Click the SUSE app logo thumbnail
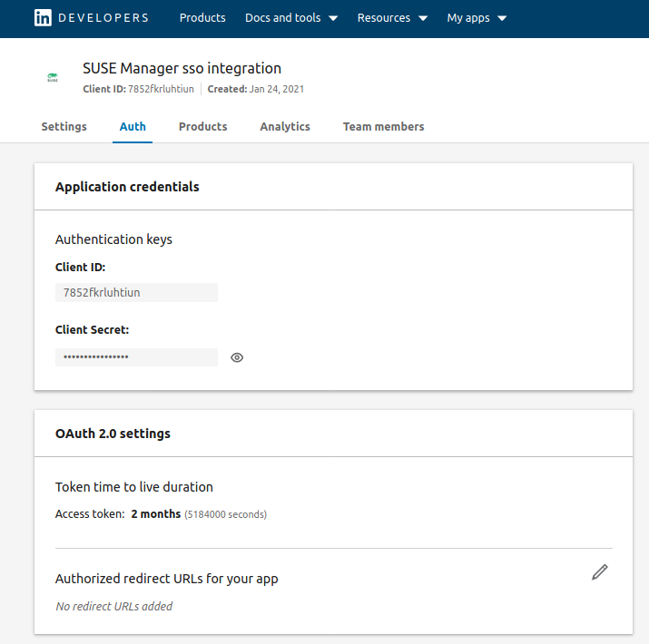Viewport: 649px width, 644px height. pyautogui.click(x=53, y=78)
